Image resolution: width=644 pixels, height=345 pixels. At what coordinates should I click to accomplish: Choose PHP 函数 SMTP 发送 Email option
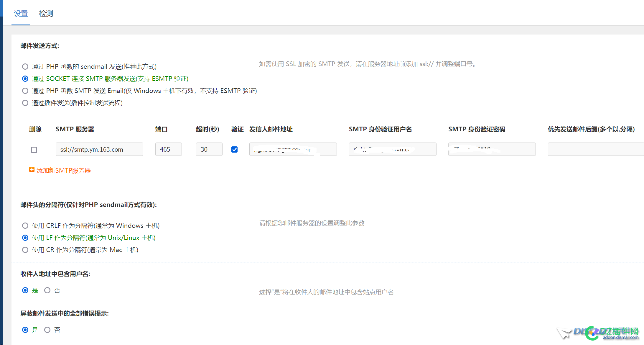(x=25, y=91)
